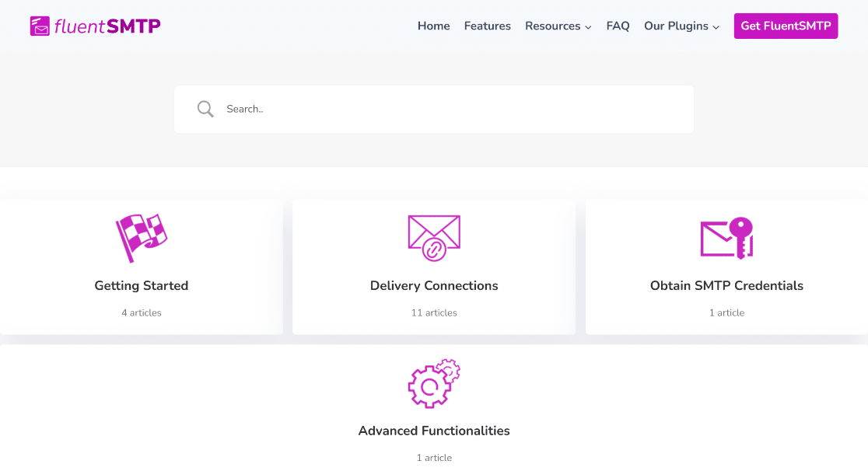This screenshot has width=868, height=471.
Task: Click the "11 articles" count text
Action: point(434,312)
